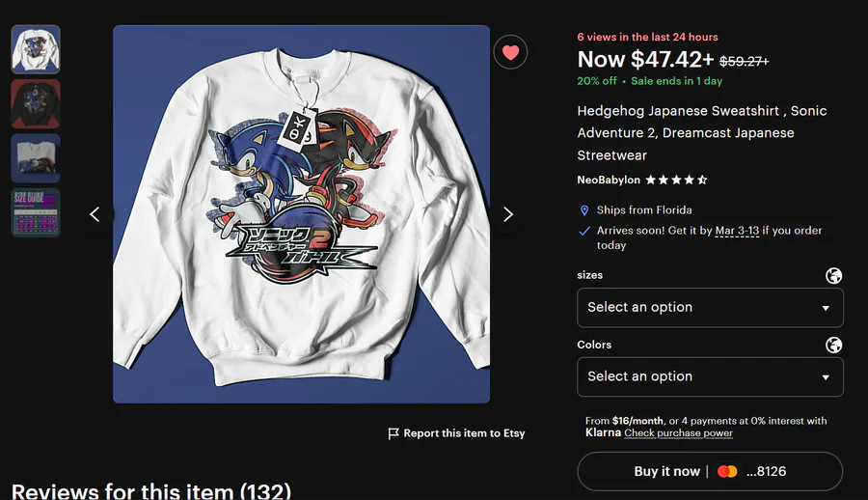This screenshot has height=500, width=868.
Task: Click the star rating next to NeoBabylon
Action: pyautogui.click(x=676, y=180)
